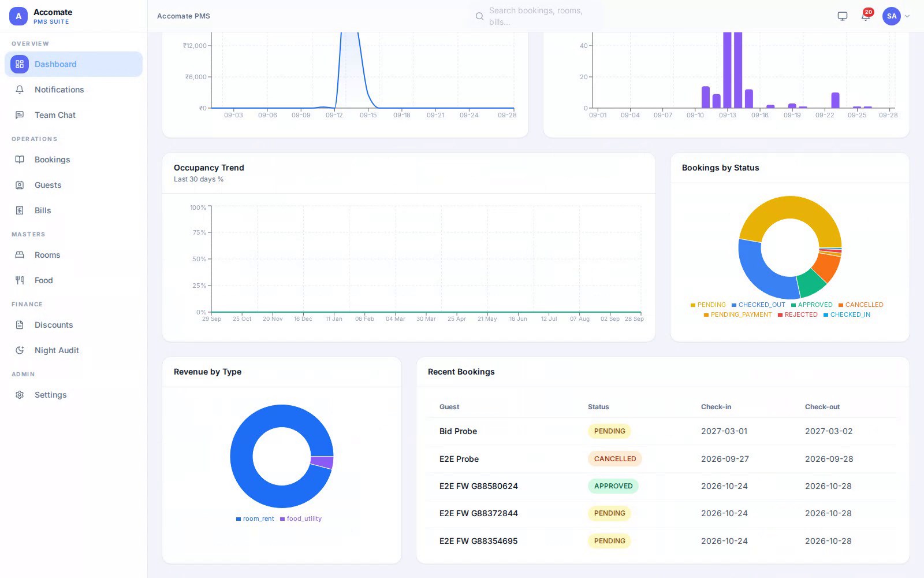This screenshot has height=578, width=924.
Task: Click the Food utensils icon
Action: pos(20,280)
